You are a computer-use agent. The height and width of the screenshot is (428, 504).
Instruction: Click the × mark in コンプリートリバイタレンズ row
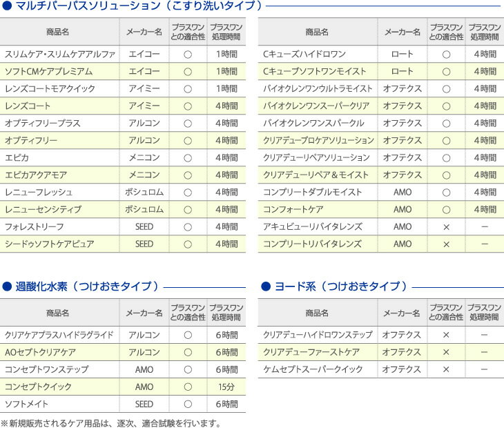pos(446,244)
